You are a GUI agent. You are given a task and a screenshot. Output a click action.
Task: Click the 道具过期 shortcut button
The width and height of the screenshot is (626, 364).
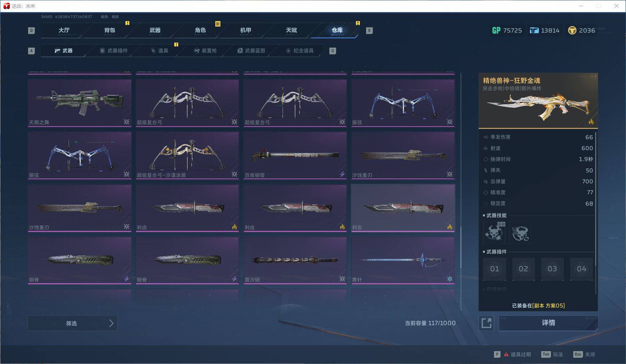pos(512,355)
